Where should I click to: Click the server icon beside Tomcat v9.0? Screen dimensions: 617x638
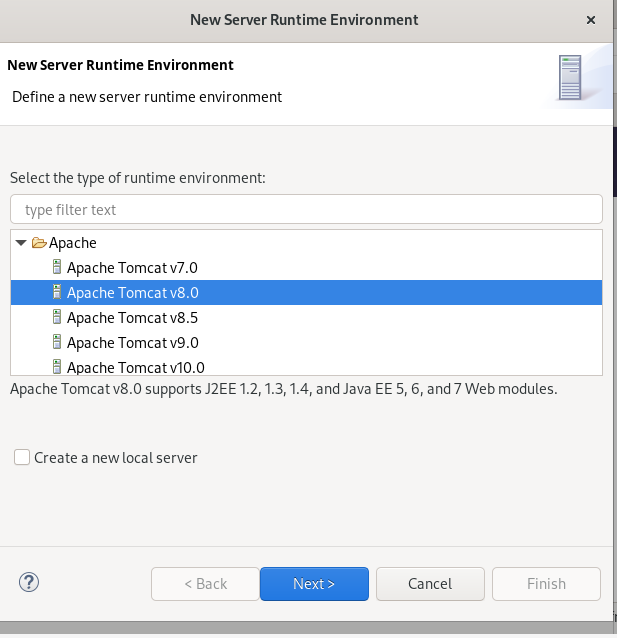pos(57,342)
